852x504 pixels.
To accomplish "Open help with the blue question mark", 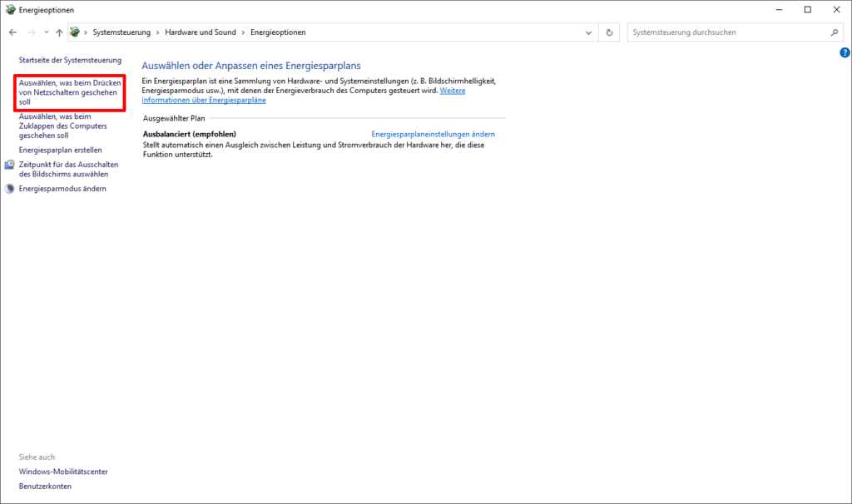I will tap(845, 52).
